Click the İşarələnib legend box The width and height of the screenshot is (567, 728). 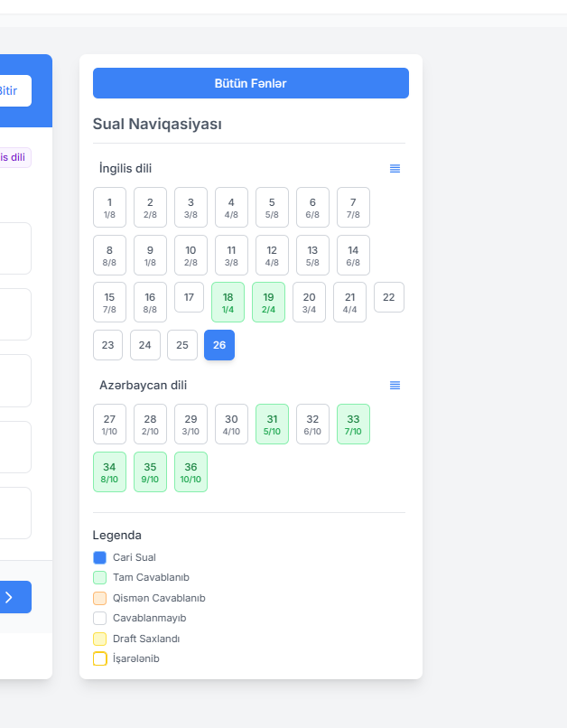coord(99,658)
